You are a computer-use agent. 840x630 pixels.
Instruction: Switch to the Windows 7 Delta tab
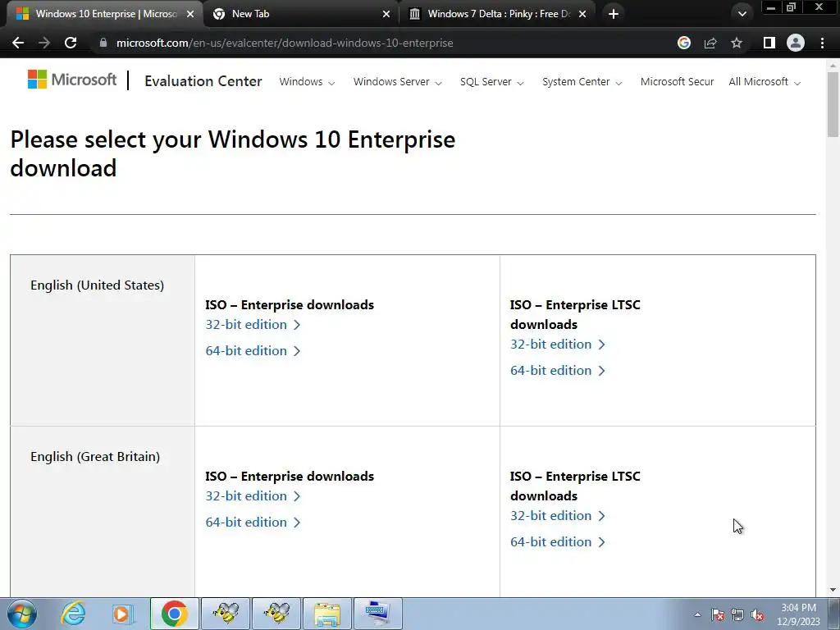coord(497,14)
